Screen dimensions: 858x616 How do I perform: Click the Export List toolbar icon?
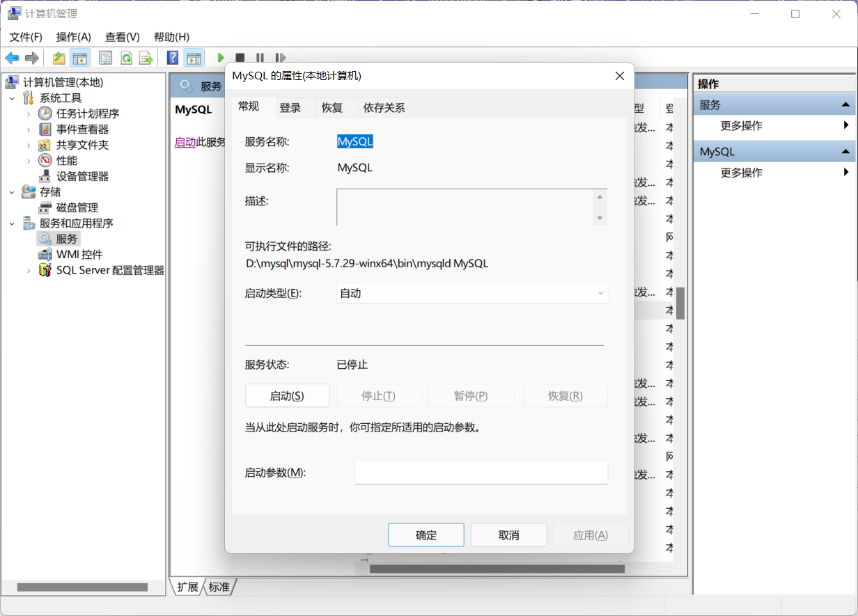tap(146, 58)
